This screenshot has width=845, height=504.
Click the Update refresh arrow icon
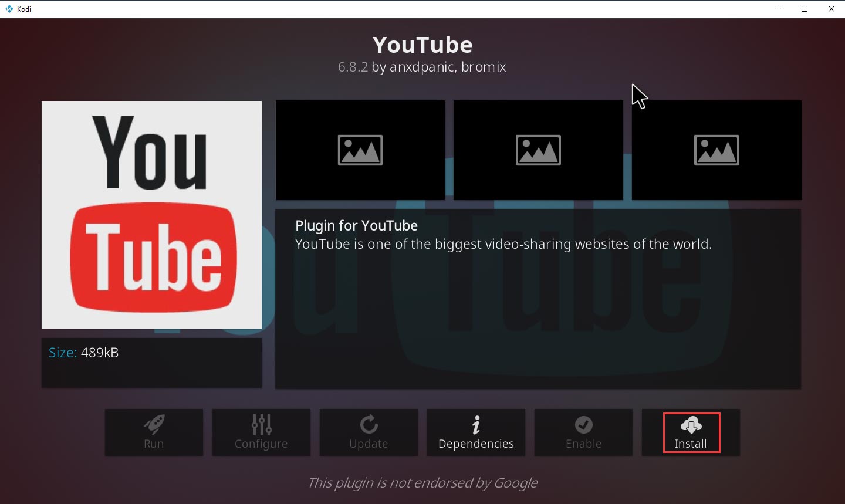pos(369,425)
